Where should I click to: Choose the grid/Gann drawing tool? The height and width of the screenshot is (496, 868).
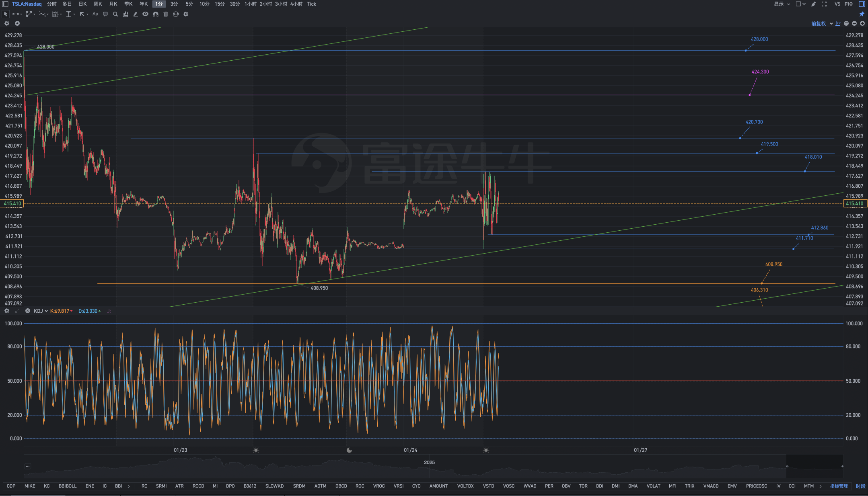click(56, 14)
